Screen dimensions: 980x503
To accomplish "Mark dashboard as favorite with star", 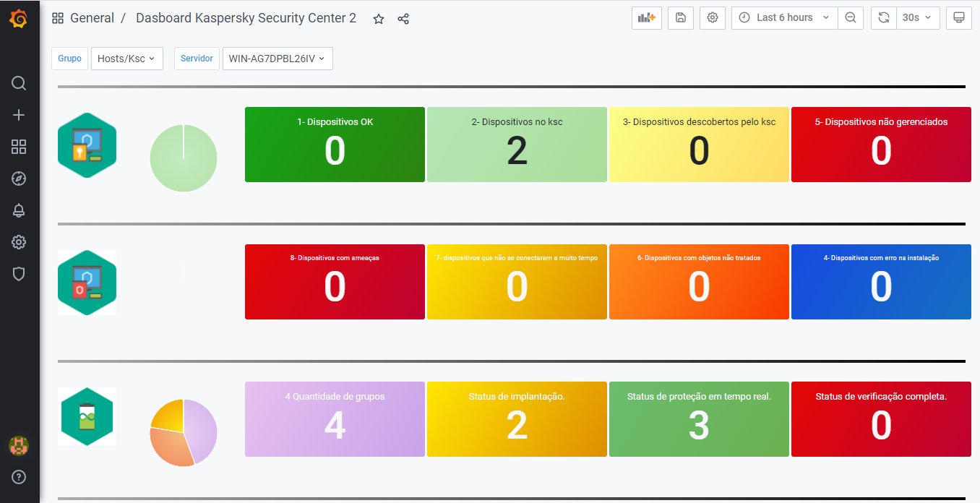I will pos(379,19).
